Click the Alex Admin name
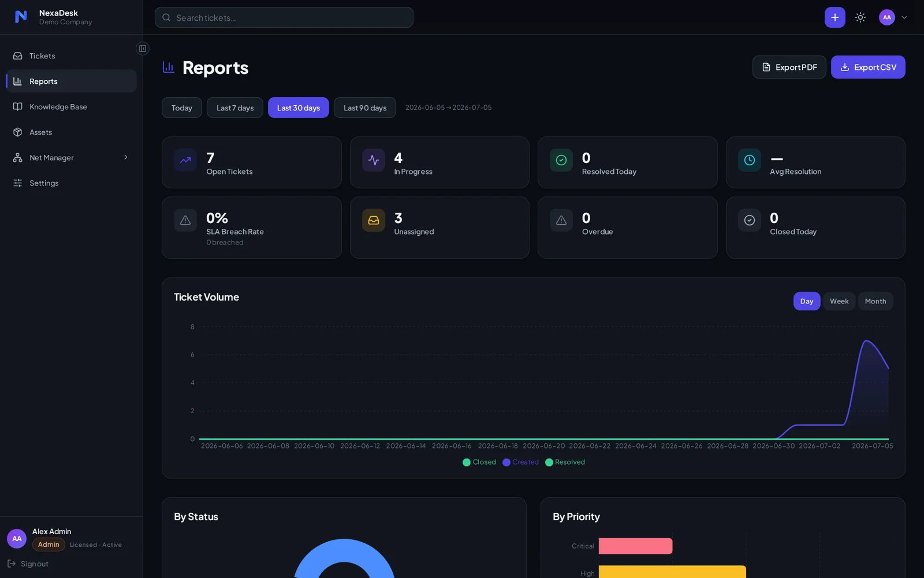The width and height of the screenshot is (924, 578). (x=51, y=532)
